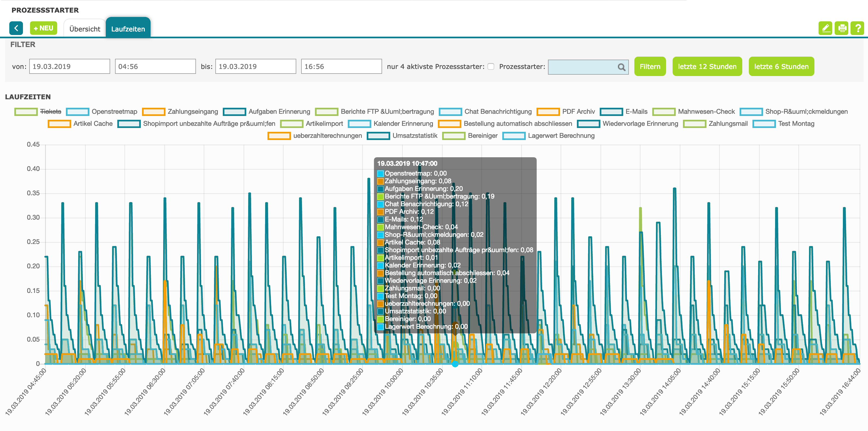Click the back arrow button
The image size is (868, 431).
click(x=16, y=28)
